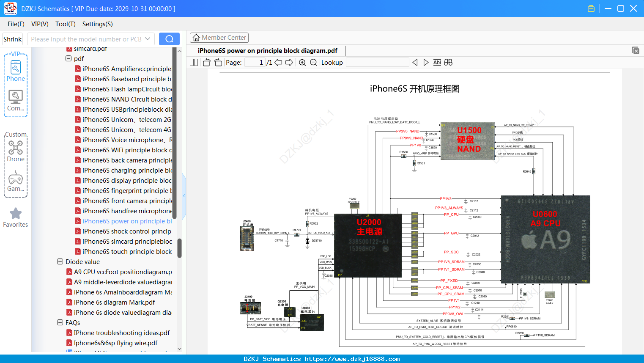Screen dimensions: 644x363
Task: Open the binoculars search tool
Action: [448, 63]
